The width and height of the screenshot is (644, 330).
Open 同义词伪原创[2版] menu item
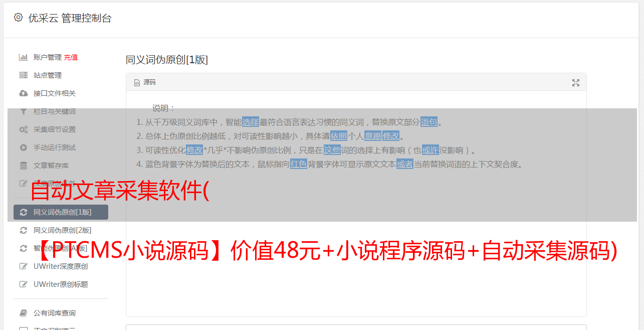61,230
